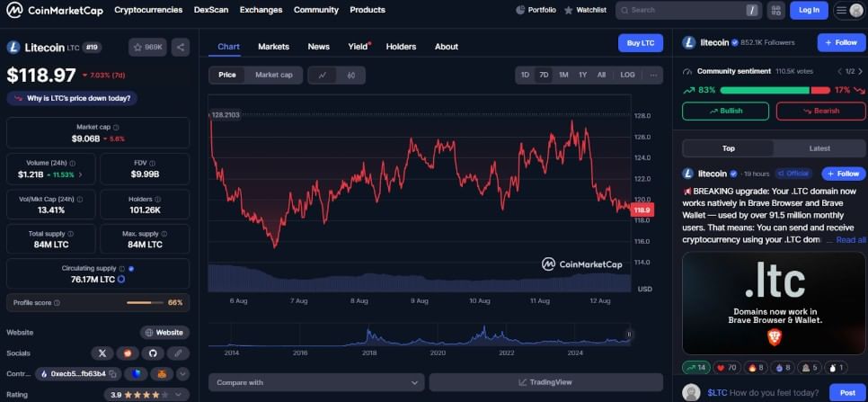Switch to the Yield tab

click(359, 47)
